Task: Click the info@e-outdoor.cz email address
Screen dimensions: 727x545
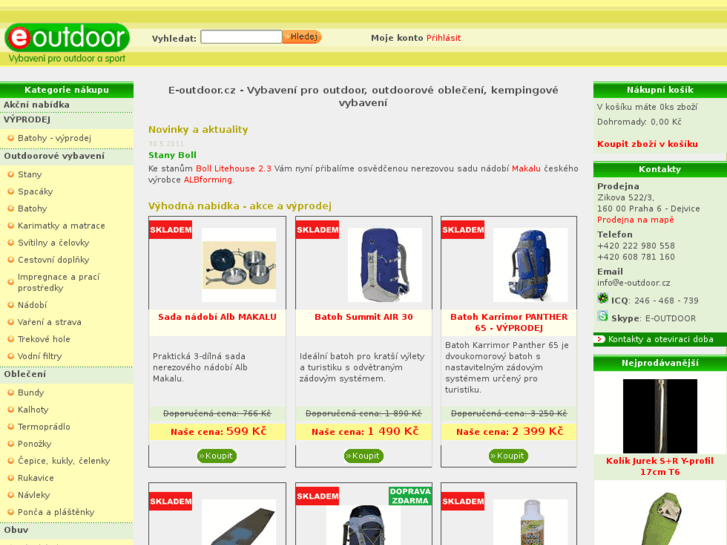Action: [633, 283]
